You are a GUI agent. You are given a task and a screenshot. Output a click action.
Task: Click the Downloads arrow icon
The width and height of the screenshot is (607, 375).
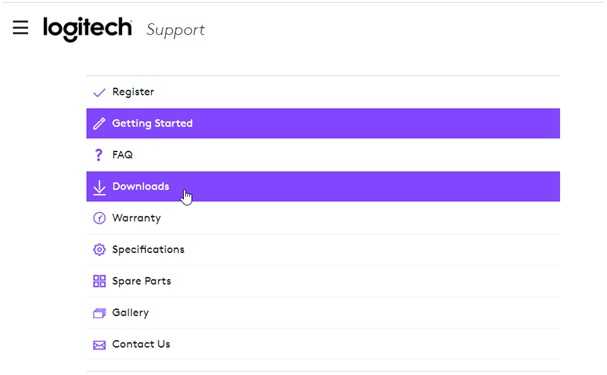tap(99, 187)
